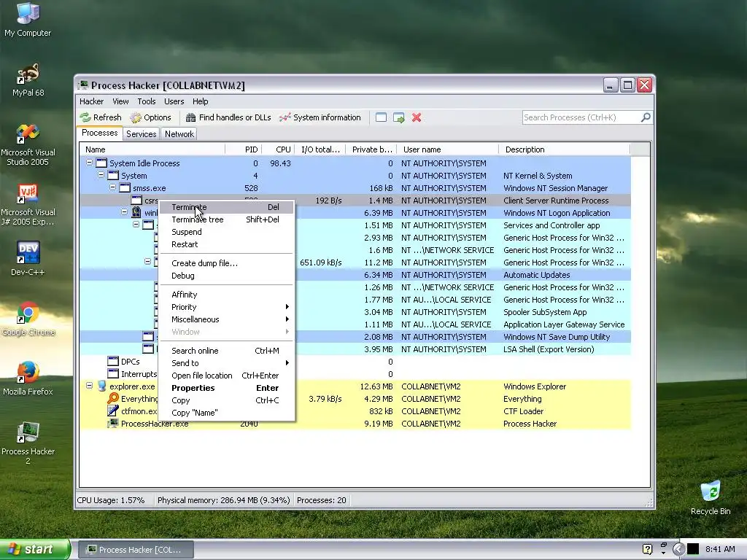Click the Everything process icon
747x560 pixels.
(113, 399)
